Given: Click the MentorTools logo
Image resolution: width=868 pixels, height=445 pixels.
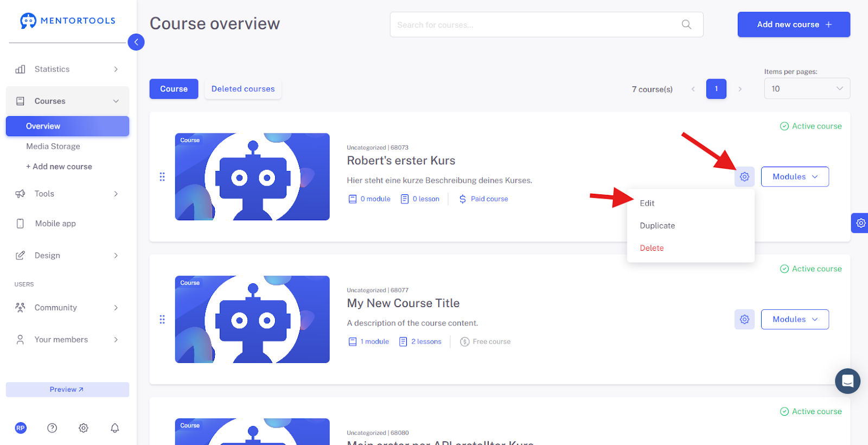Looking at the screenshot, I should pos(68,21).
